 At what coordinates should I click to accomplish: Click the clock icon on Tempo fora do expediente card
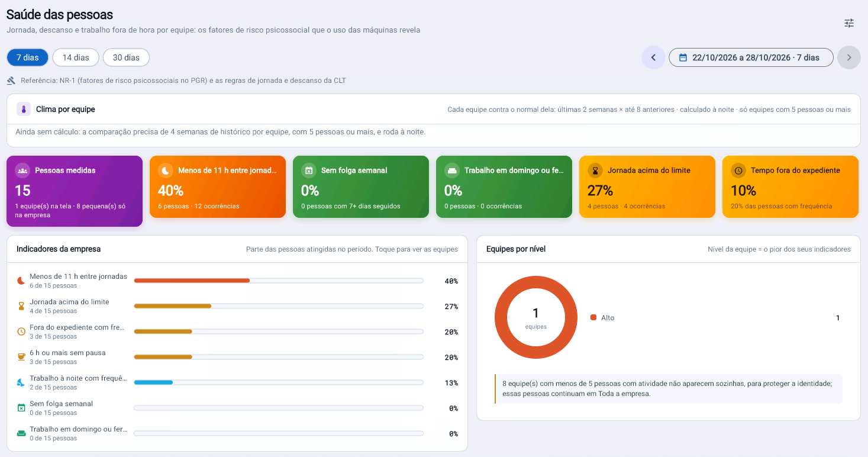738,170
